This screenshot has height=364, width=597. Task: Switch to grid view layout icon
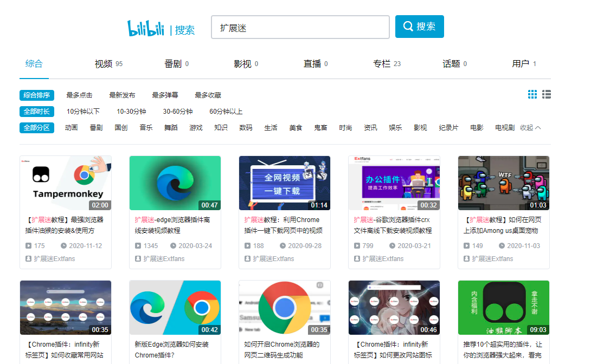pos(532,94)
